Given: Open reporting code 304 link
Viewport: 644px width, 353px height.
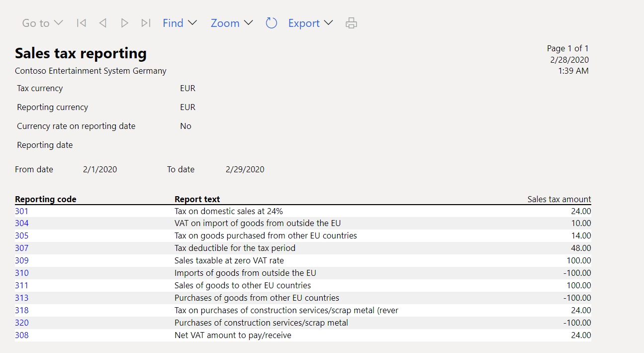Looking at the screenshot, I should (x=22, y=223).
